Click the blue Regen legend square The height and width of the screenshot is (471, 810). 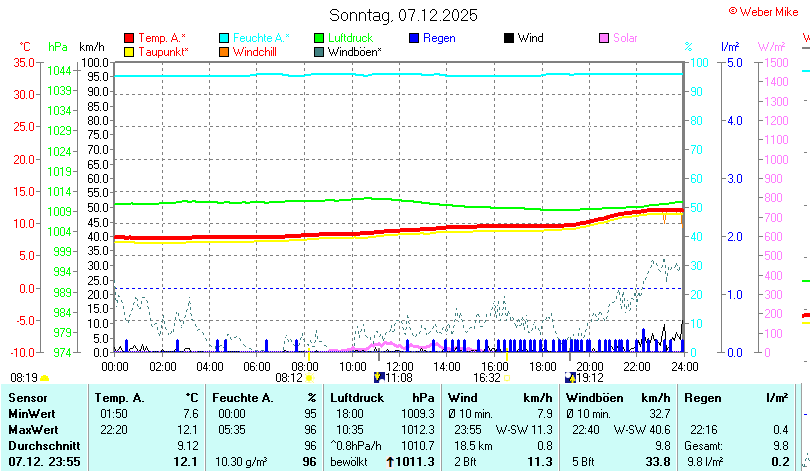[414, 38]
